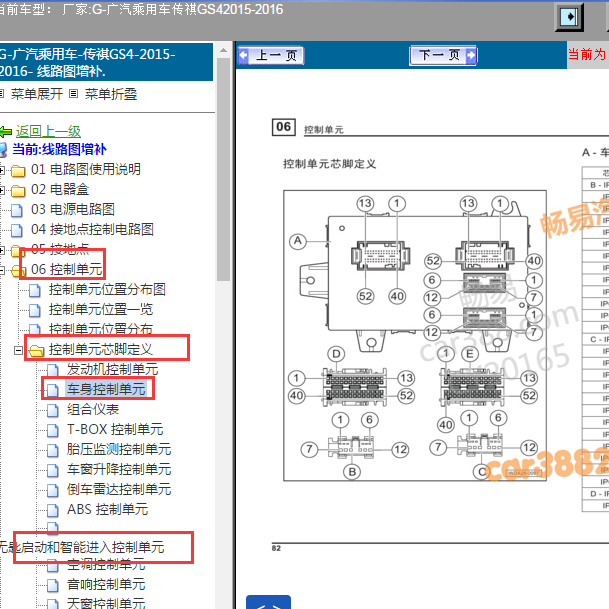Screen dimensions: 609x609
Task: Open 音响控制单元 entry
Action: click(x=106, y=585)
